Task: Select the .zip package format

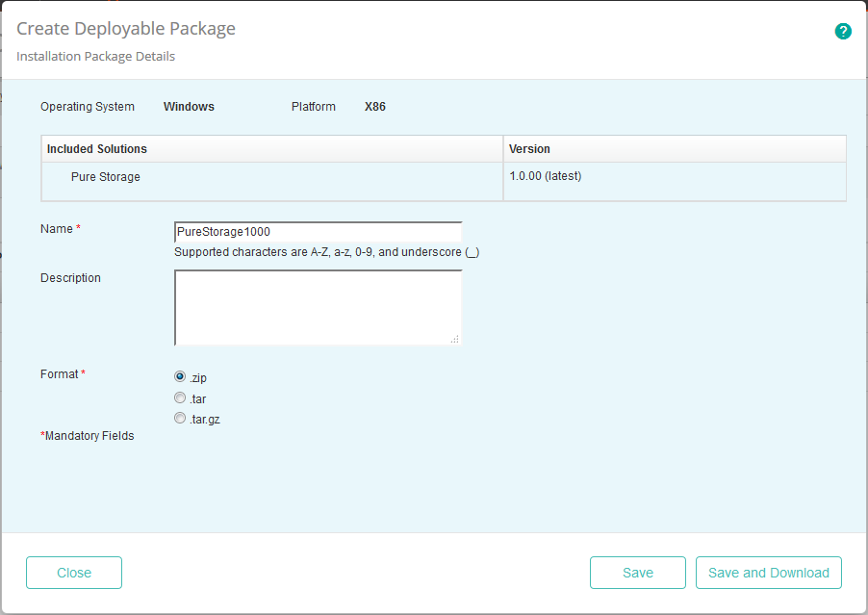Action: 179,376
